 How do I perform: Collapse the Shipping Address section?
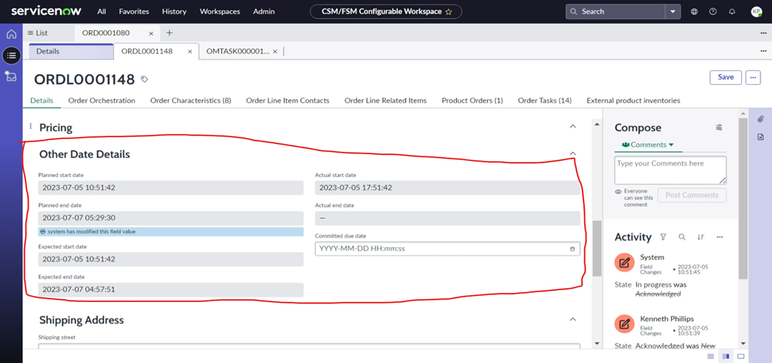pos(573,320)
